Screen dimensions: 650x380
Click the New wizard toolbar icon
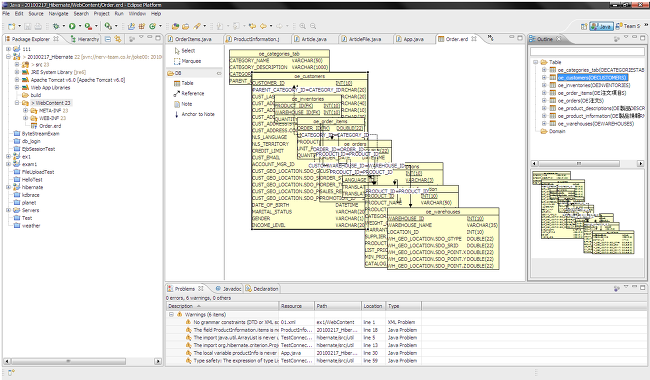[11, 26]
